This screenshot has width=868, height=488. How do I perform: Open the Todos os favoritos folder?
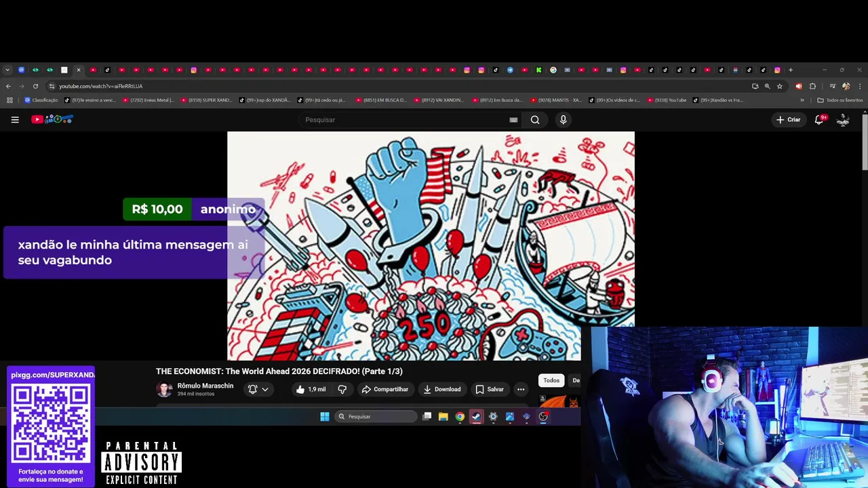coord(840,100)
